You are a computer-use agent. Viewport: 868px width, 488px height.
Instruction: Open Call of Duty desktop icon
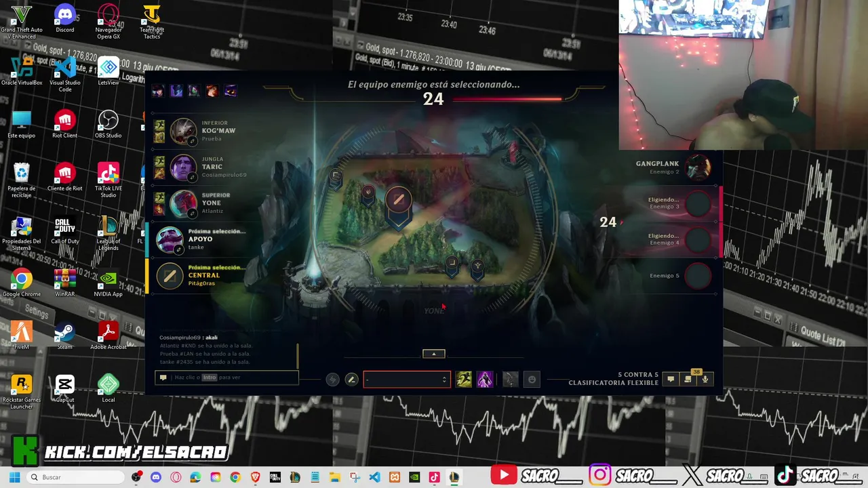coord(65,230)
